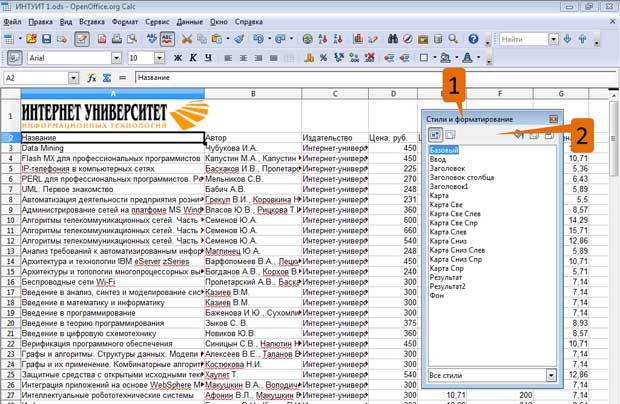Cut selection with scissors icon

point(187,39)
